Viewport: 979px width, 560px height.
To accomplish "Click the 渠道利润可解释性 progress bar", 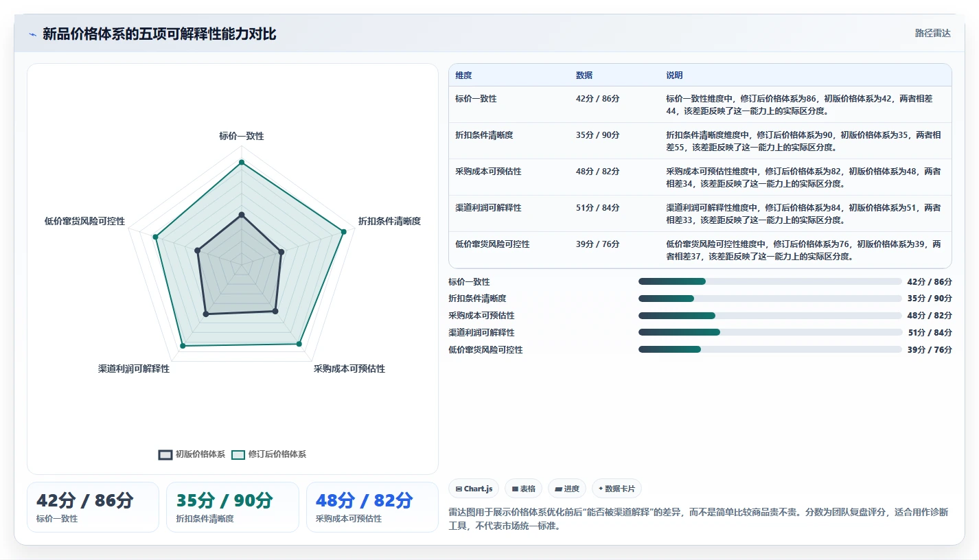I will 770,332.
